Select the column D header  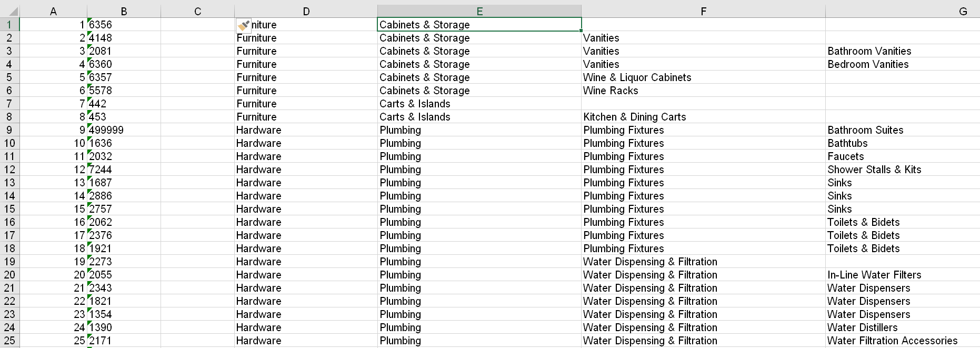(306, 12)
